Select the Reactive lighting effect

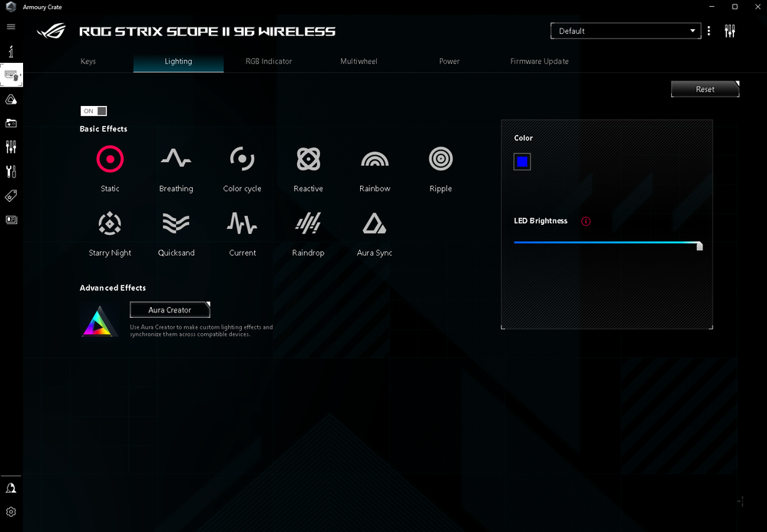(308, 169)
